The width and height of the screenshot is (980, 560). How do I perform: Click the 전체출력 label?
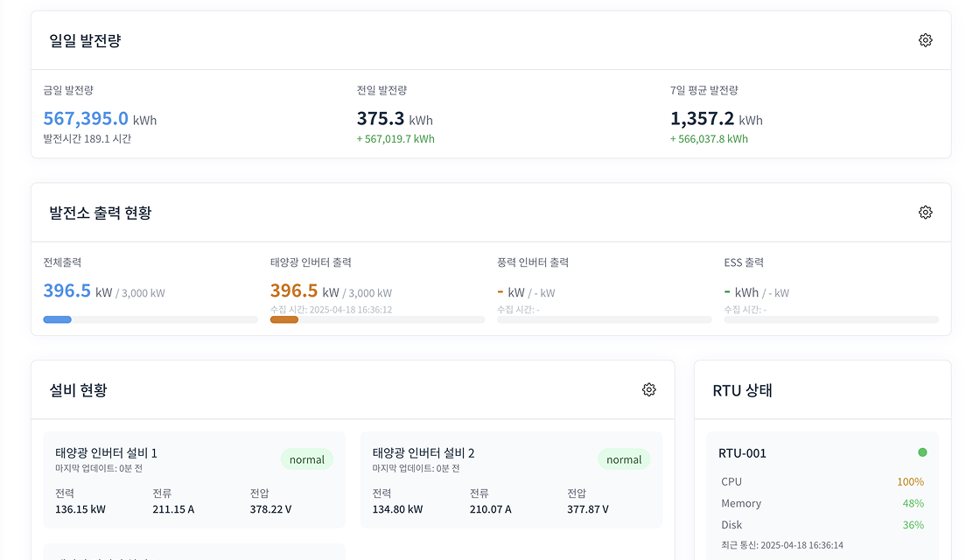pos(62,262)
